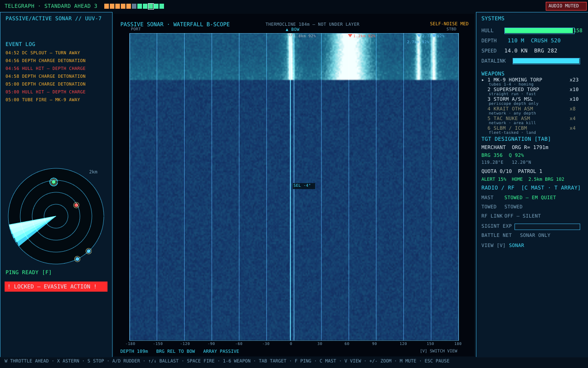Click 'BRG 356 Q 92%' target bearing
The image size is (588, 368).
(503, 155)
